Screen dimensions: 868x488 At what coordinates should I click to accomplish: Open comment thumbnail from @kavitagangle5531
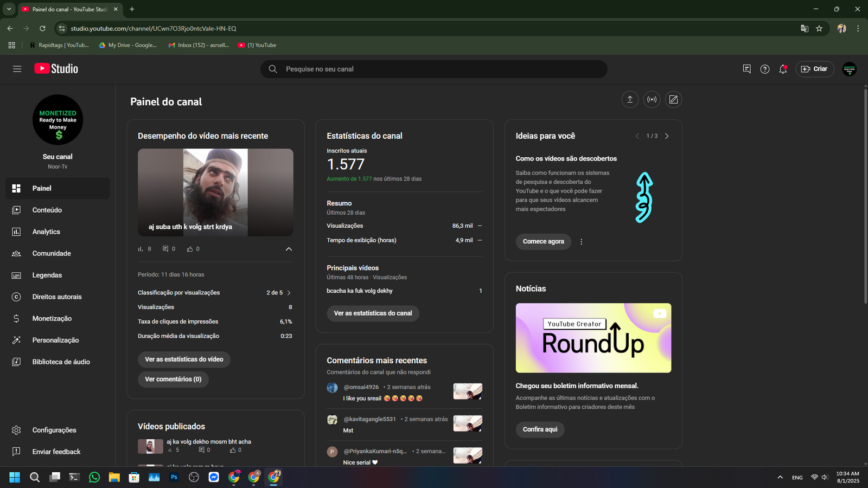[468, 423]
